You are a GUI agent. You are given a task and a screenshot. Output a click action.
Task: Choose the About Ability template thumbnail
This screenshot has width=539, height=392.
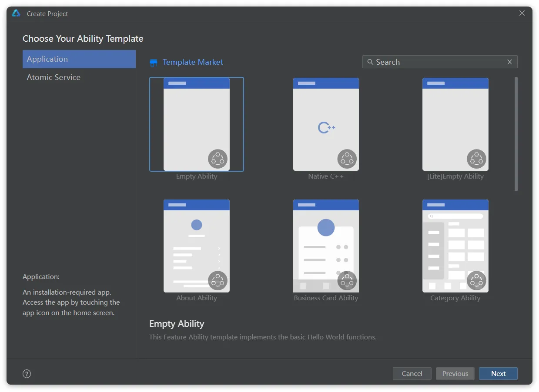coord(197,246)
